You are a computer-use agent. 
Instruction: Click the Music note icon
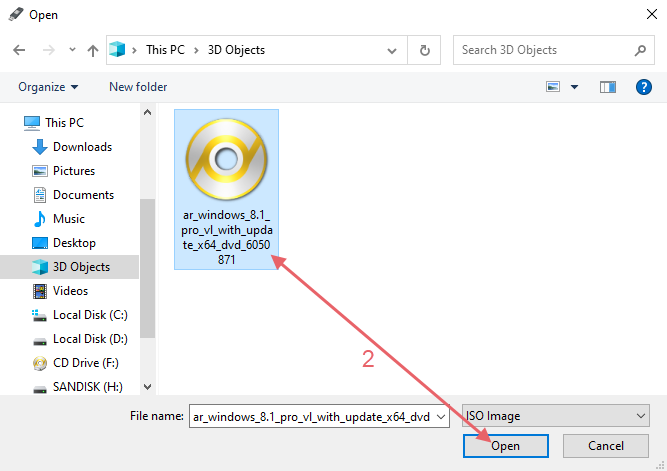click(40, 219)
